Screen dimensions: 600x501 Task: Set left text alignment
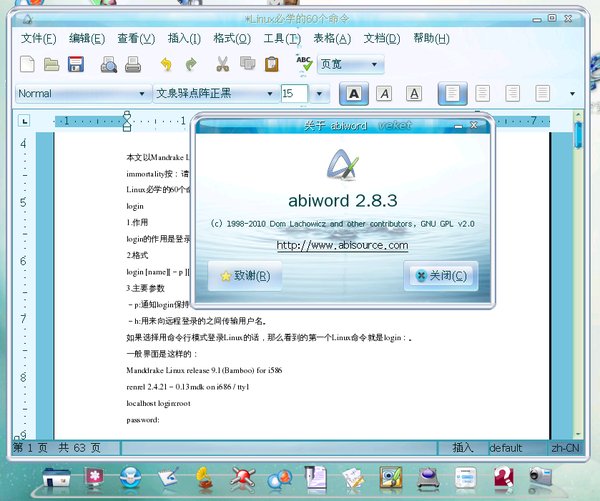(x=452, y=93)
